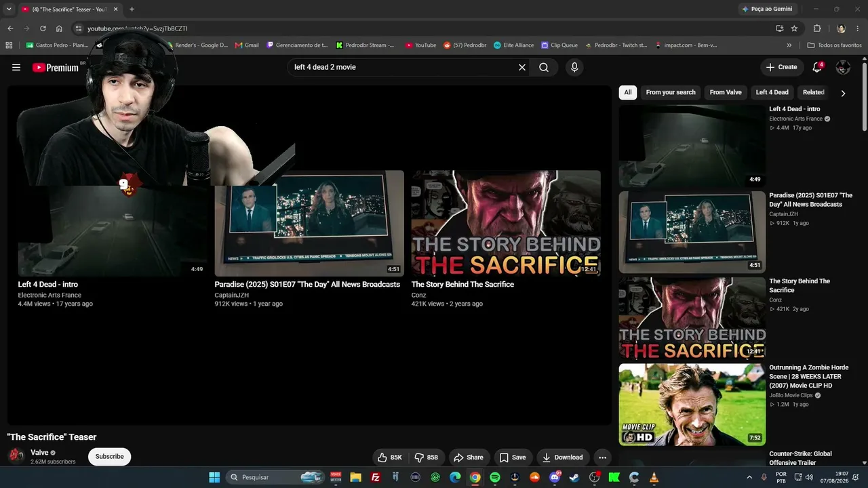Open FileZilla from the taskbar
Viewport: 868px width, 488px height.
pyautogui.click(x=376, y=477)
